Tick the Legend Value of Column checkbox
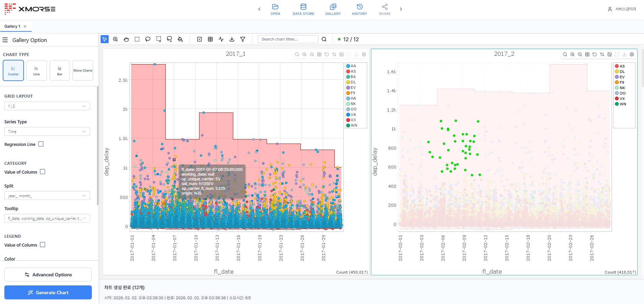 click(43, 245)
